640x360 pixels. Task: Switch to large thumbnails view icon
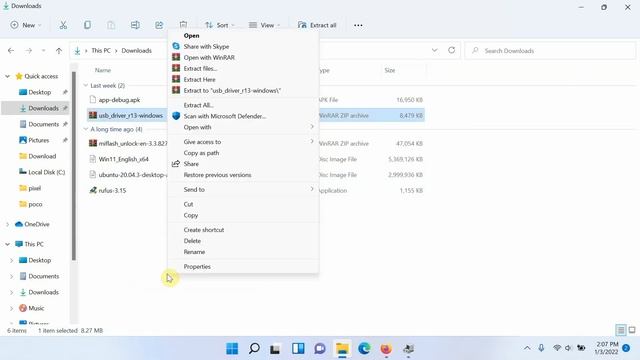point(632,330)
